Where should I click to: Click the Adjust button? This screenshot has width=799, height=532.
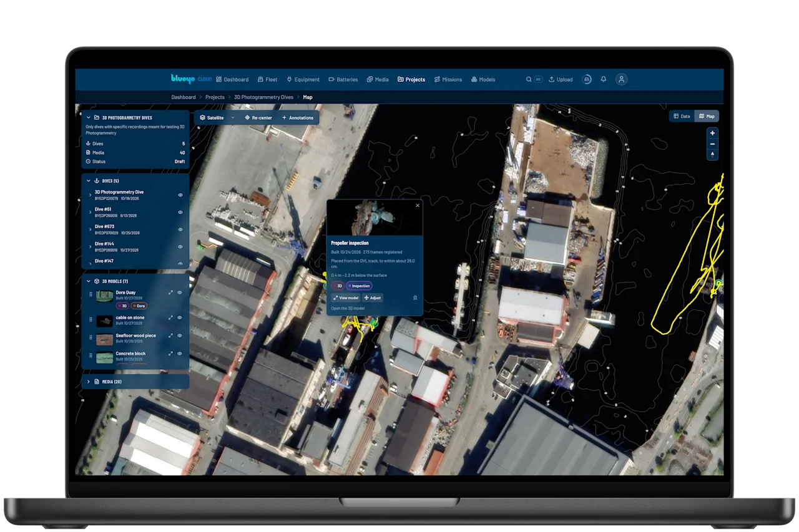point(372,298)
